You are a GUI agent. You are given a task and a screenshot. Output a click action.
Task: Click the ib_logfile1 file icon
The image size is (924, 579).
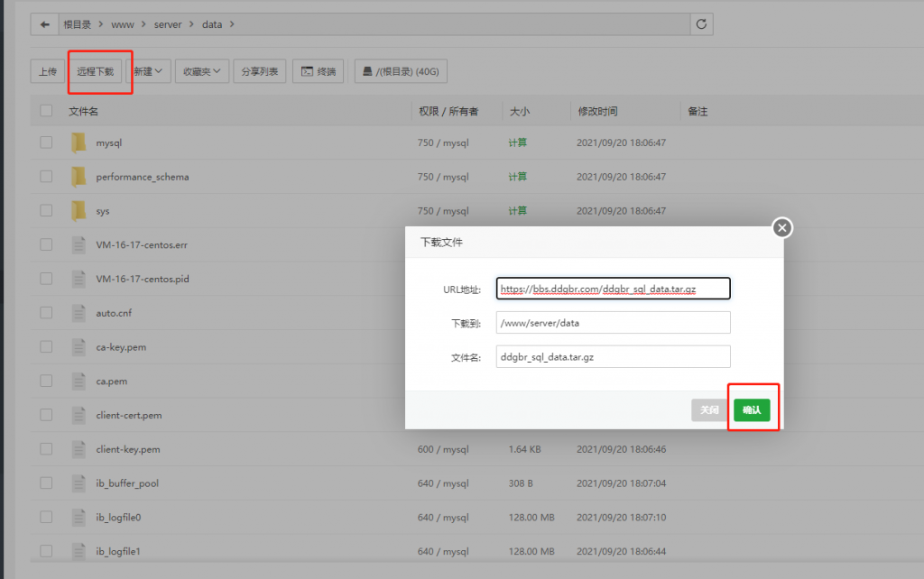click(79, 551)
